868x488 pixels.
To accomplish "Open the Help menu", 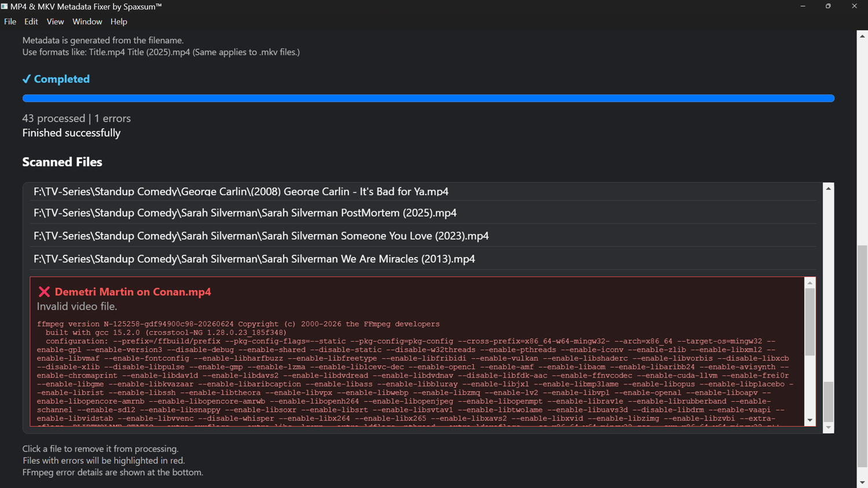I will pyautogui.click(x=119, y=21).
